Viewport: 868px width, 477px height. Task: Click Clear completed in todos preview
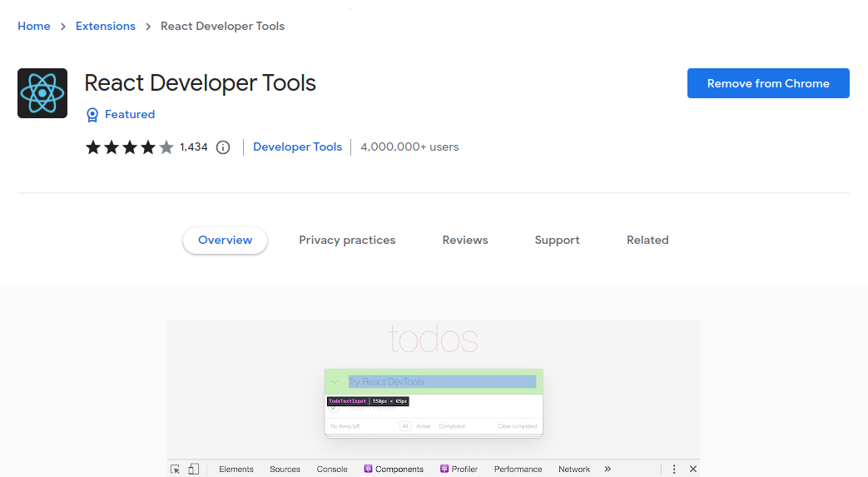(x=518, y=426)
